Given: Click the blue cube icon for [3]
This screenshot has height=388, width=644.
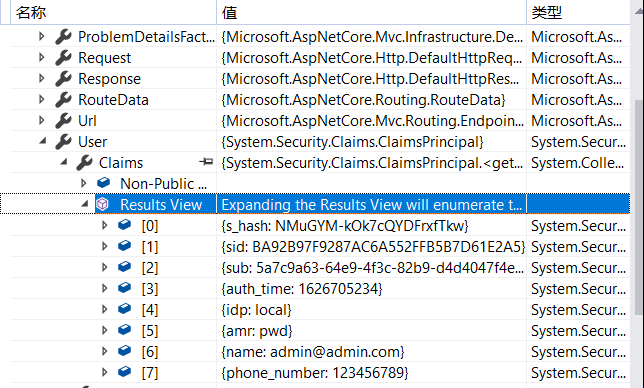Looking at the screenshot, I should 124,287.
